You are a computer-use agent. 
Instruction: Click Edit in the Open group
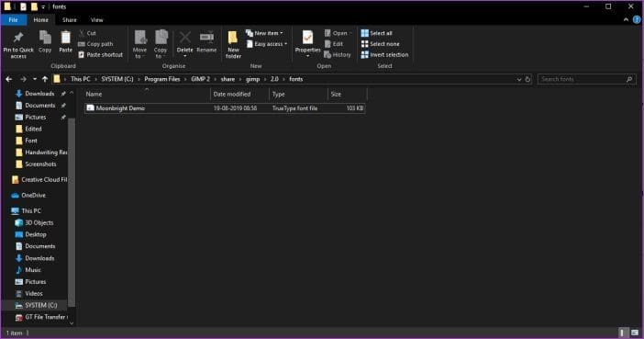click(x=334, y=43)
